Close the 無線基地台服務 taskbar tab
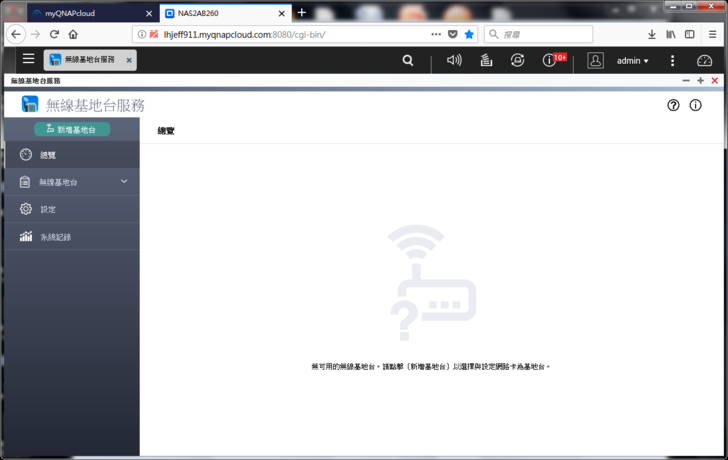Viewport: 728px width, 460px height. [129, 60]
